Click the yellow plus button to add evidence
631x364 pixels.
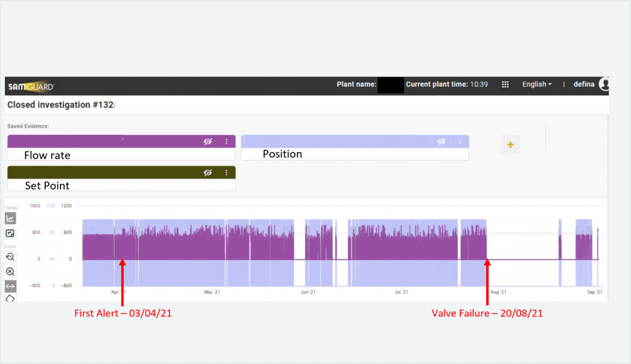510,144
